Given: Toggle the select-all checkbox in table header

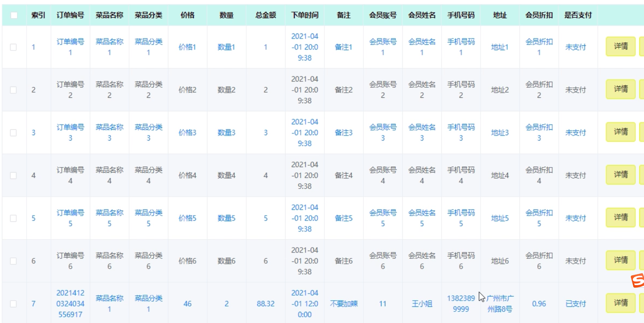Looking at the screenshot, I should tap(14, 15).
